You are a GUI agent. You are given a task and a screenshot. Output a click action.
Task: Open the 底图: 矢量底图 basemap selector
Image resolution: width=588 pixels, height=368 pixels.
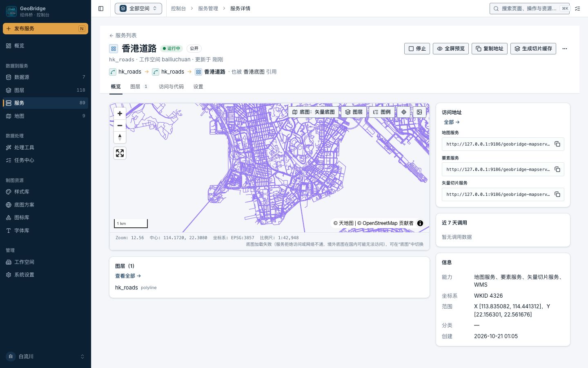314,112
